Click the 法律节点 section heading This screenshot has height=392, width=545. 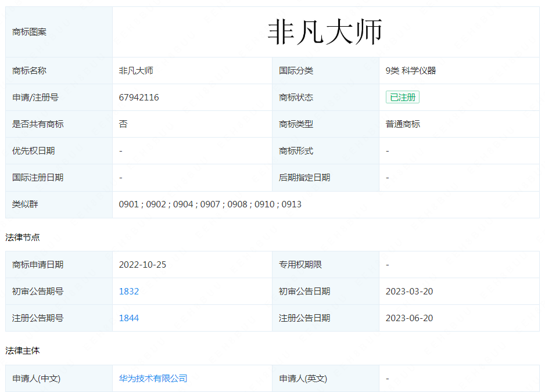(x=23, y=238)
